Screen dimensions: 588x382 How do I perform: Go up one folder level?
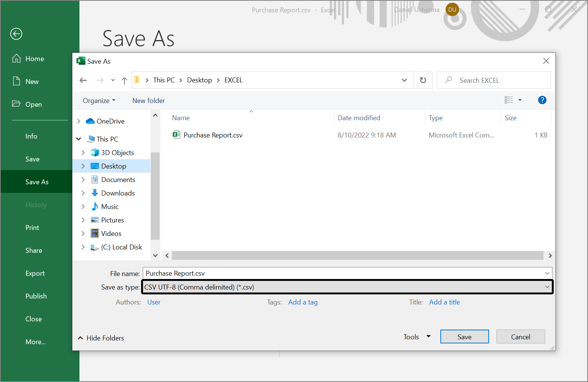click(x=124, y=80)
